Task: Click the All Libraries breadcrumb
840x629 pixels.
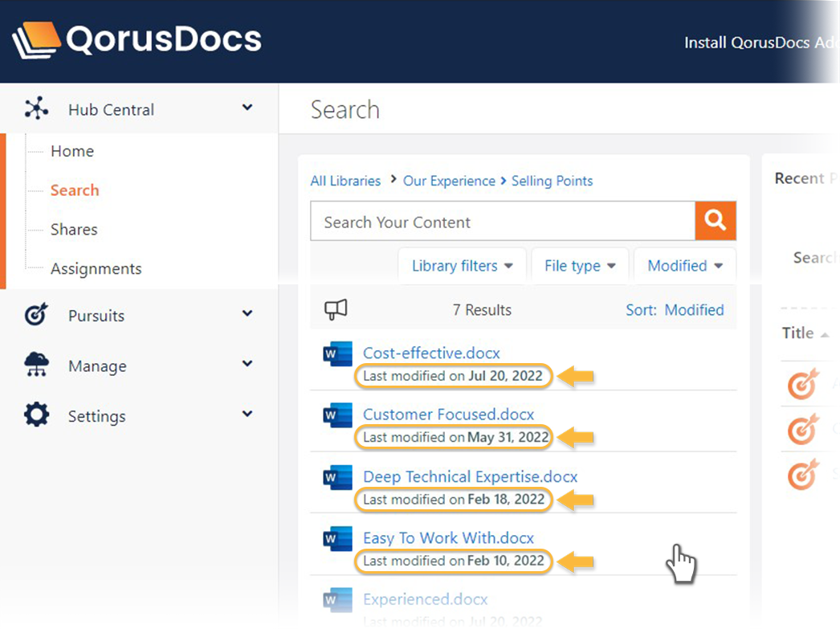Action: click(345, 181)
